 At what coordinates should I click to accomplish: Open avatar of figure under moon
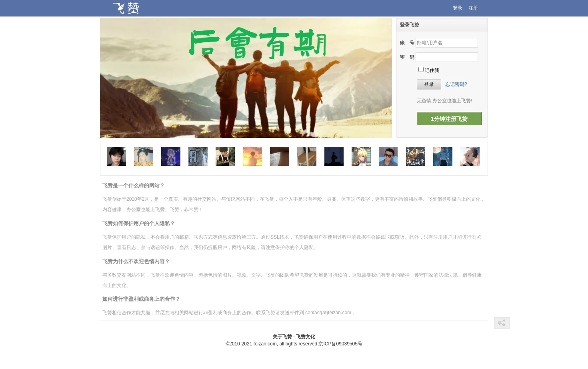pyautogui.click(x=443, y=156)
